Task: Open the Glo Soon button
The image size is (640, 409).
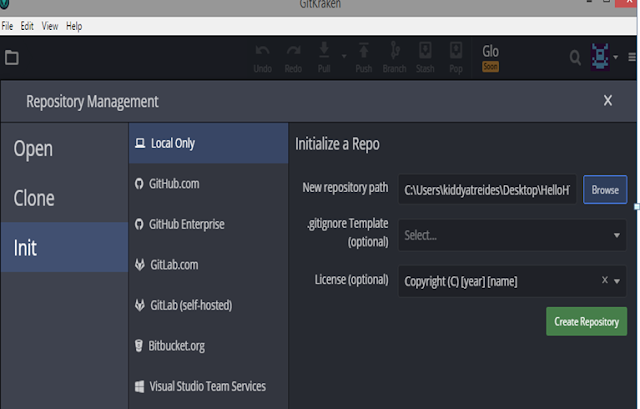Action: pos(490,58)
